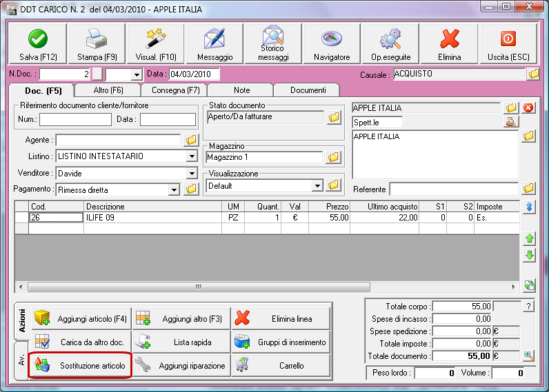Click the Data field 04/03/2010

click(194, 74)
